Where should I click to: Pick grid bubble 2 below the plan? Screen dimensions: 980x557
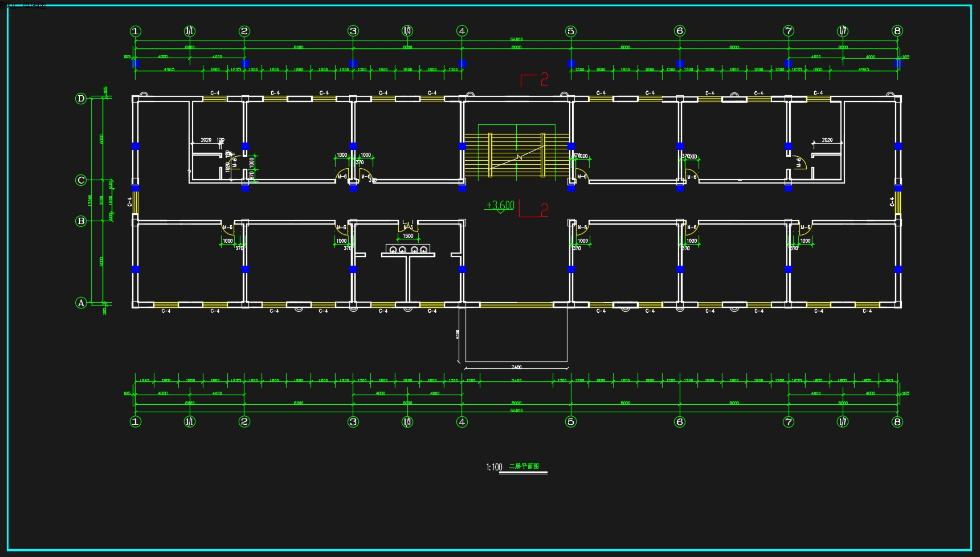[x=244, y=422]
